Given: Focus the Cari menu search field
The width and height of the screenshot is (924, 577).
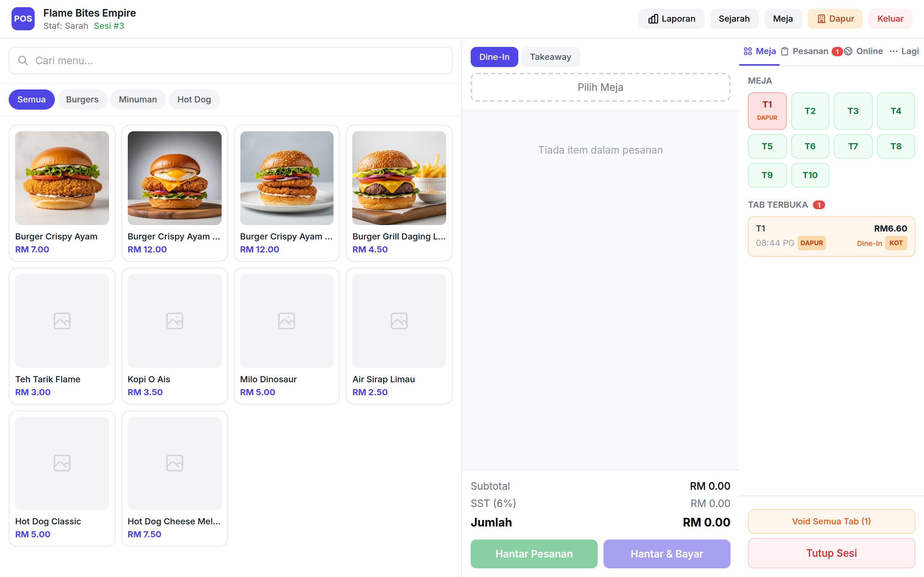Looking at the screenshot, I should click(237, 61).
